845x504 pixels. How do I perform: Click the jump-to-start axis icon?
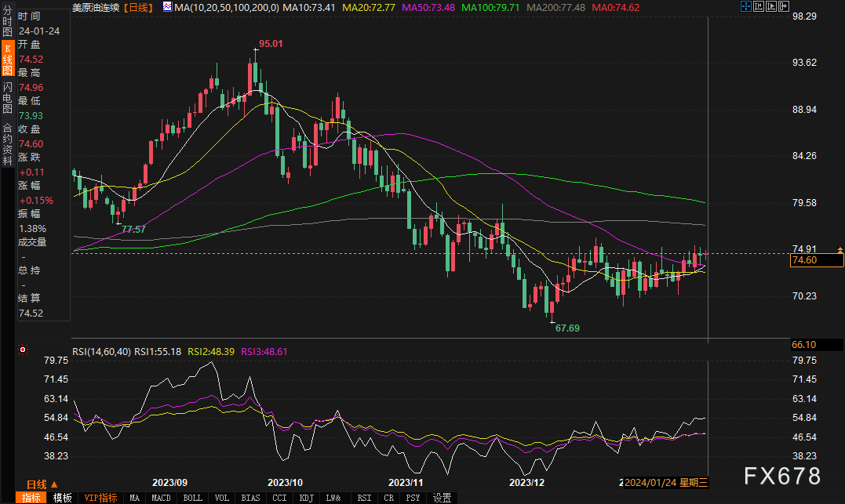(x=759, y=6)
